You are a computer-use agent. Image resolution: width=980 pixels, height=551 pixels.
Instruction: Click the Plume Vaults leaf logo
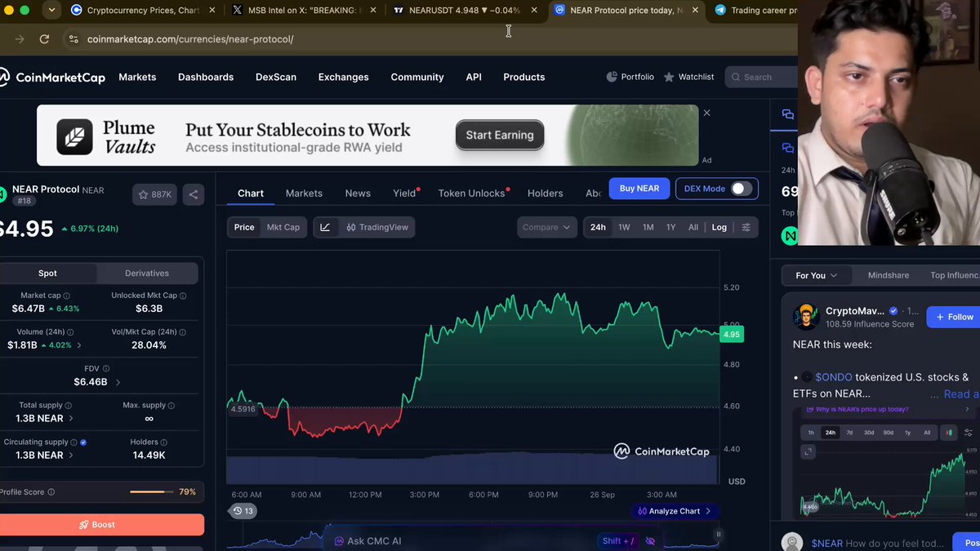pos(74,136)
